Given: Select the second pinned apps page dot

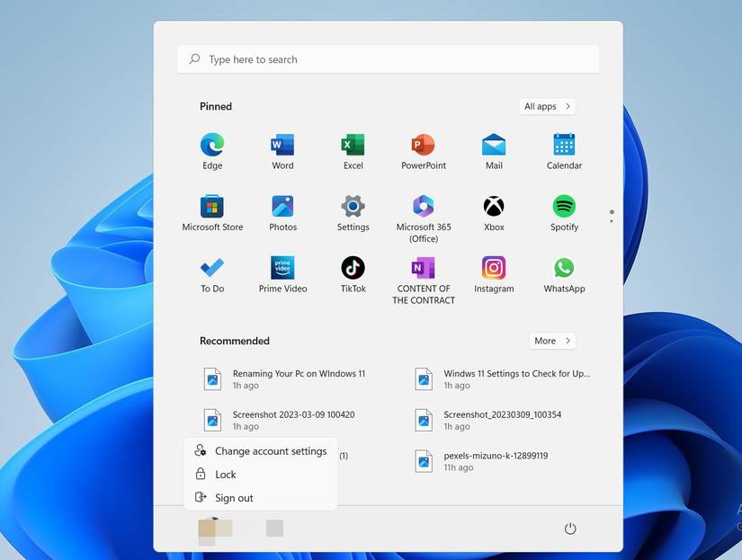Looking at the screenshot, I should [612, 222].
